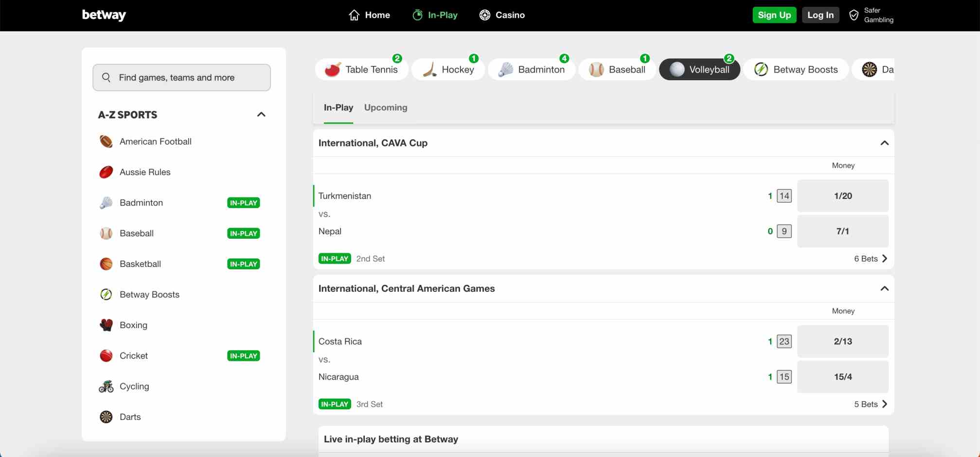Click the Badminton shuttlecock icon
This screenshot has height=457, width=980.
pos(504,69)
